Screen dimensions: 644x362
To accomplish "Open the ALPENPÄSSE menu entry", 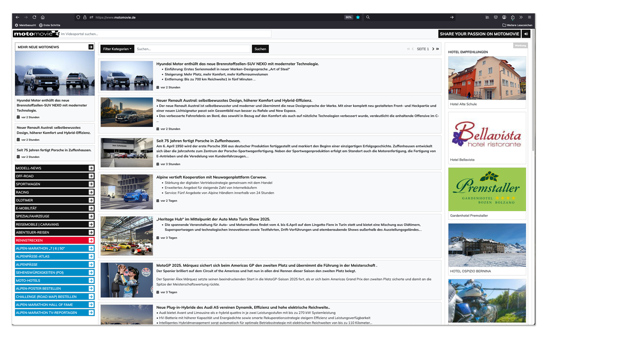I will [55, 264].
